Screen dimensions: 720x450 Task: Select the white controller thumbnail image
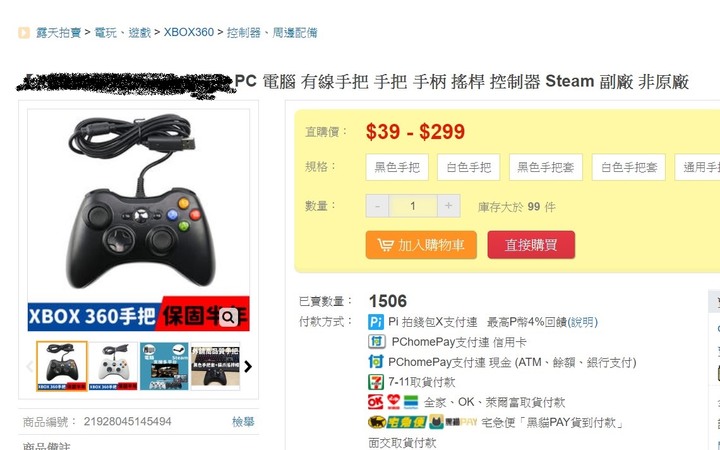[113, 366]
